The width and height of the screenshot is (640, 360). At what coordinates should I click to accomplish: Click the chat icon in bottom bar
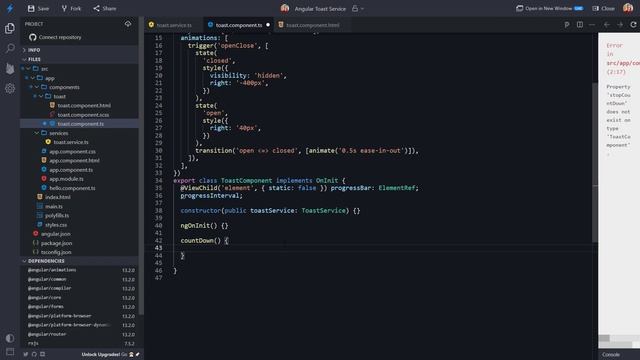[x=42, y=354]
